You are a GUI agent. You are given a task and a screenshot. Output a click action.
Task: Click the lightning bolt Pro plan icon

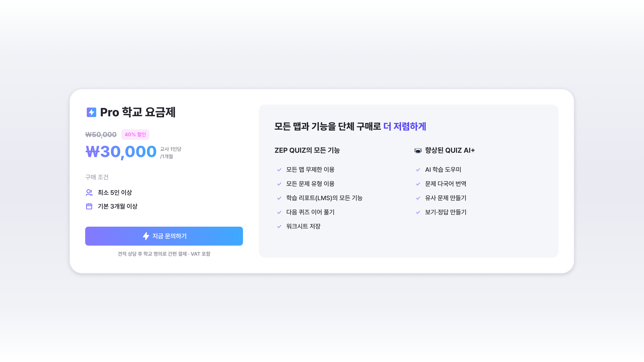click(x=91, y=112)
